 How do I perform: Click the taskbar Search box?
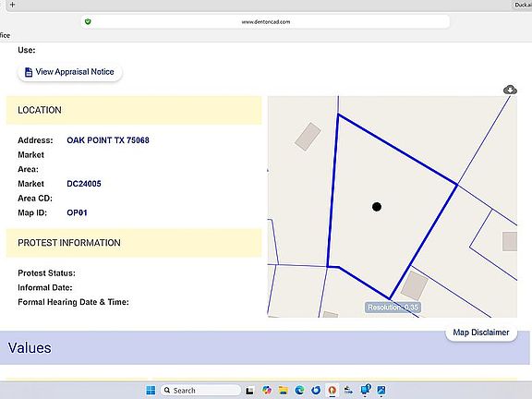(x=200, y=390)
